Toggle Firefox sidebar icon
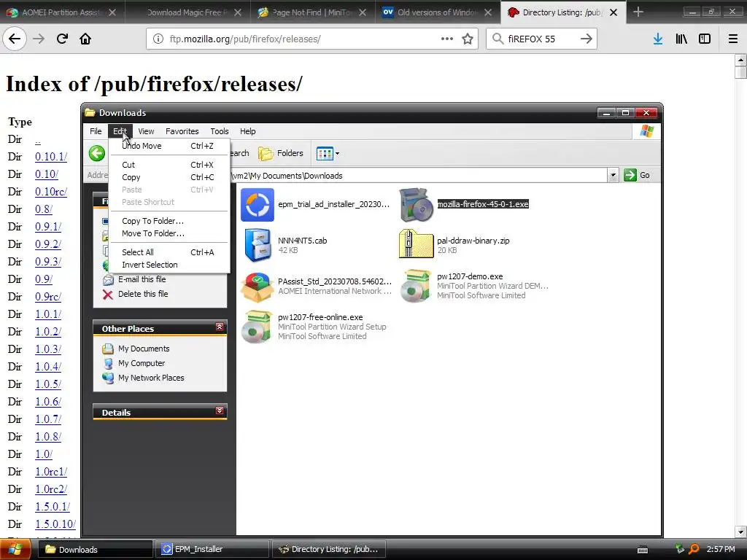The height and width of the screenshot is (560, 747). [x=705, y=39]
